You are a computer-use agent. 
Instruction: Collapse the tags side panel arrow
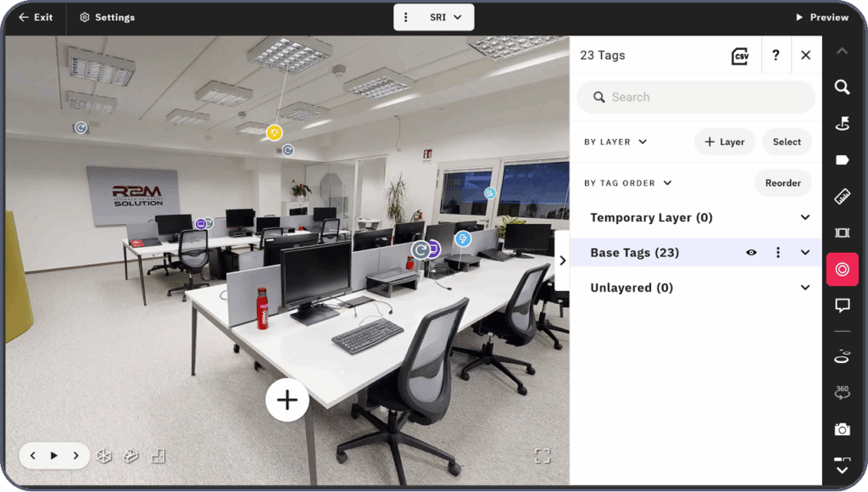point(562,260)
